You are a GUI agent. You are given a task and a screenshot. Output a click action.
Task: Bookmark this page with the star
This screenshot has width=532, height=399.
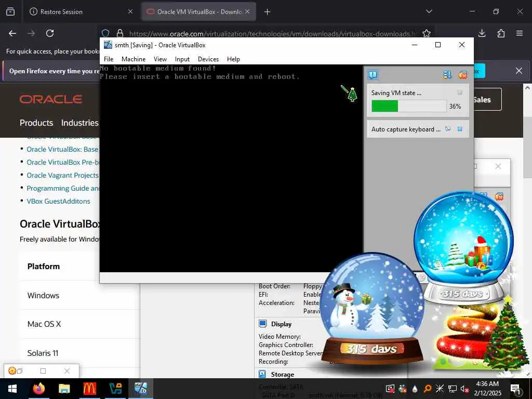pyautogui.click(x=427, y=33)
